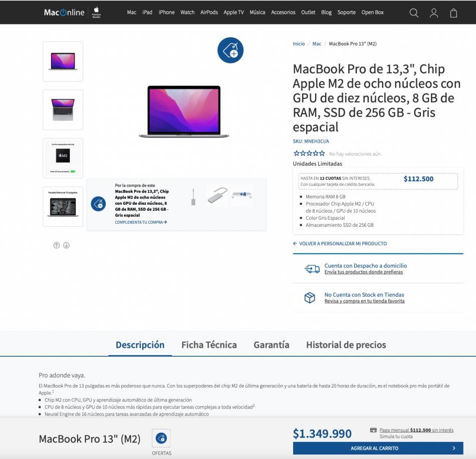Click Simula tu cuota text
Image resolution: width=476 pixels, height=459 pixels.
[396, 436]
